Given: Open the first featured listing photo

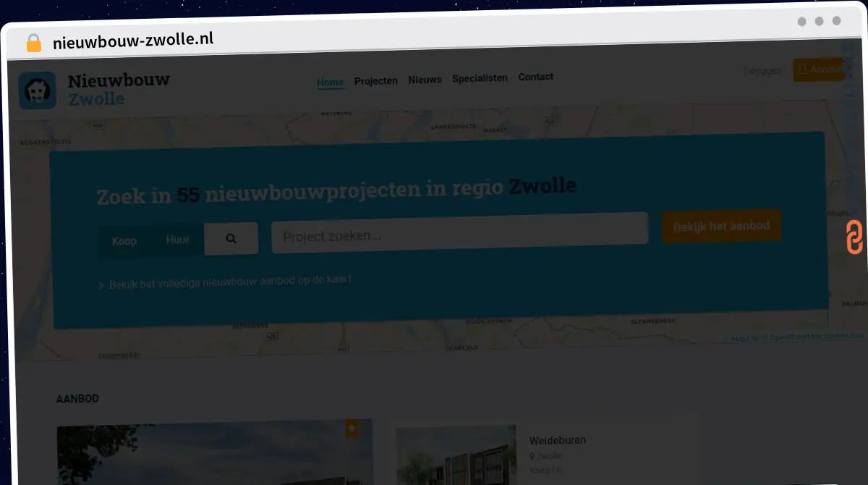Looking at the screenshot, I should click(x=215, y=452).
